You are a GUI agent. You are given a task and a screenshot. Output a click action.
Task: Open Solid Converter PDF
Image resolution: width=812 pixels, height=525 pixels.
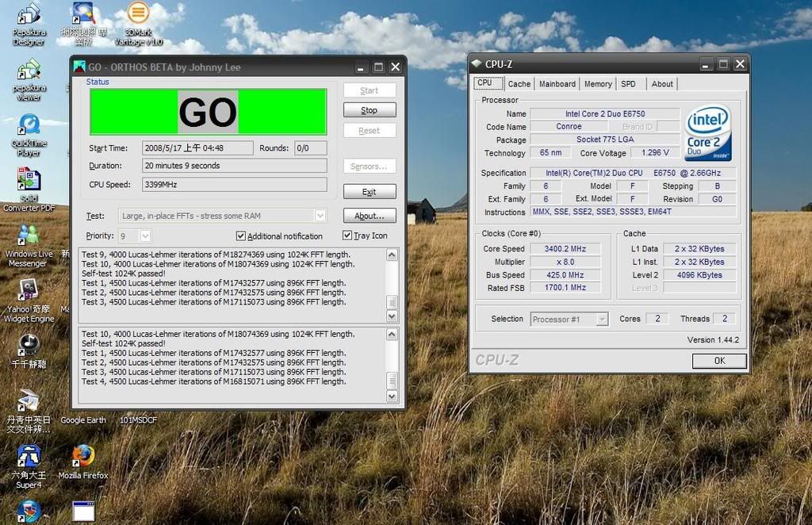click(x=29, y=181)
